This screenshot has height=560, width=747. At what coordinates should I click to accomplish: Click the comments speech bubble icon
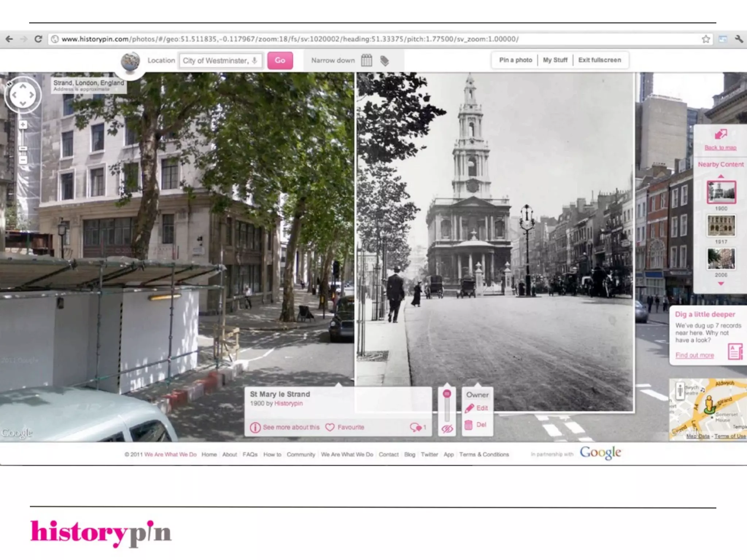coord(415,427)
